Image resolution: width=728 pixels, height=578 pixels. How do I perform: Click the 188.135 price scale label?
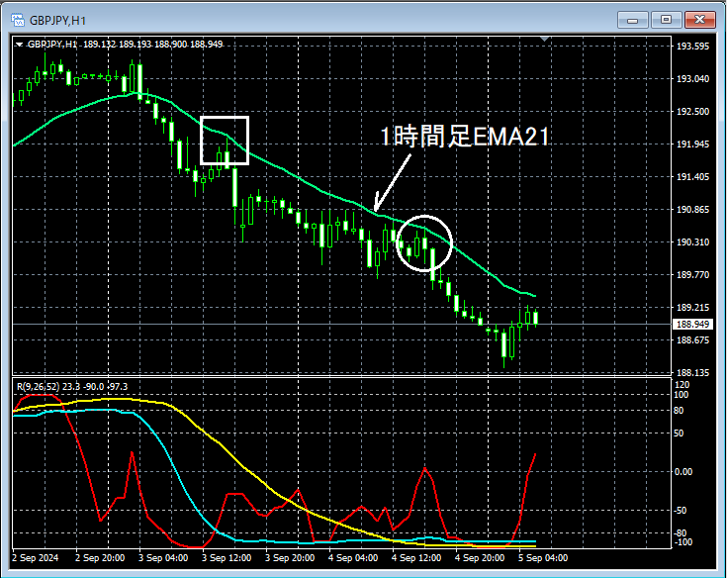tap(692, 373)
